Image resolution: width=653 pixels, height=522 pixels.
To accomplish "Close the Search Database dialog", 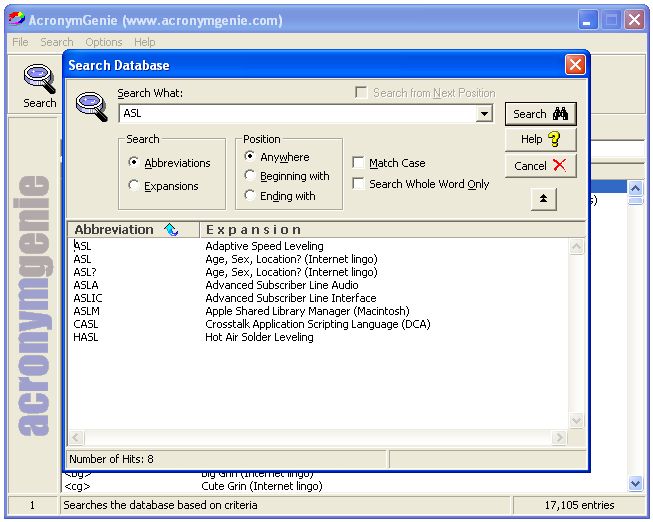I will (x=575, y=65).
